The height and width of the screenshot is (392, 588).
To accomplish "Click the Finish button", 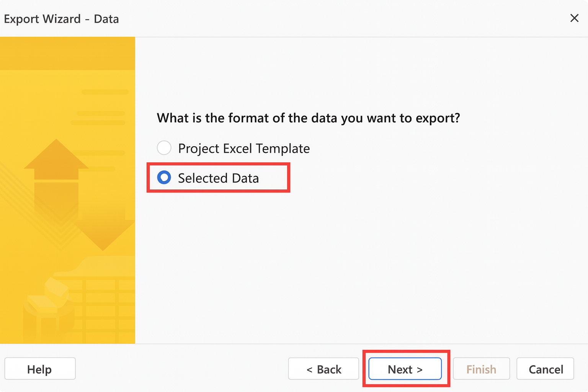I will coord(481,369).
